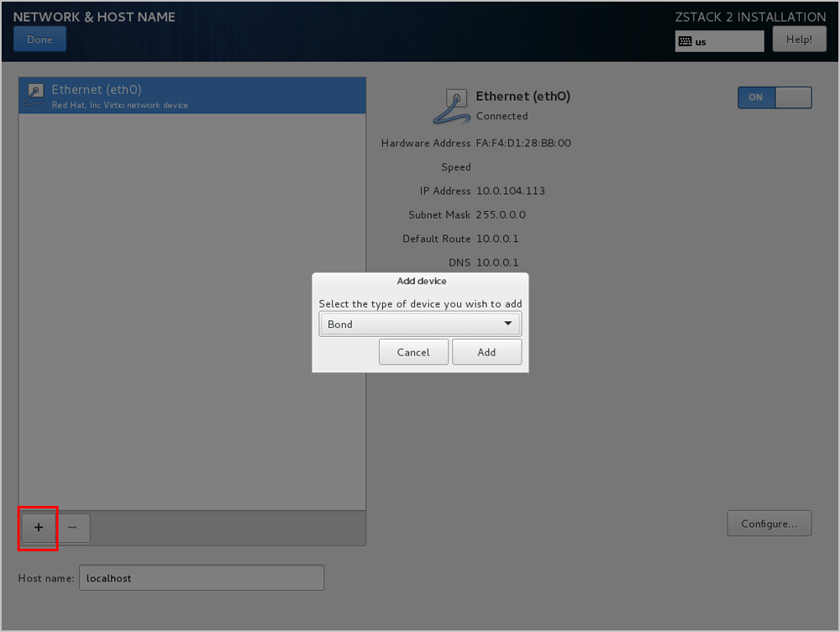The height and width of the screenshot is (632, 840).
Task: Click the large Ethernet cable icon in details
Action: (452, 106)
